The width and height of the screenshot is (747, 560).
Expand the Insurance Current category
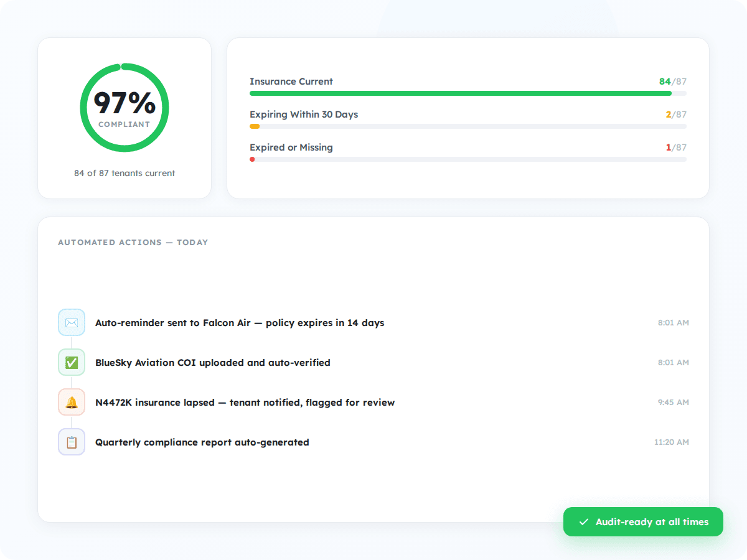[x=291, y=82]
